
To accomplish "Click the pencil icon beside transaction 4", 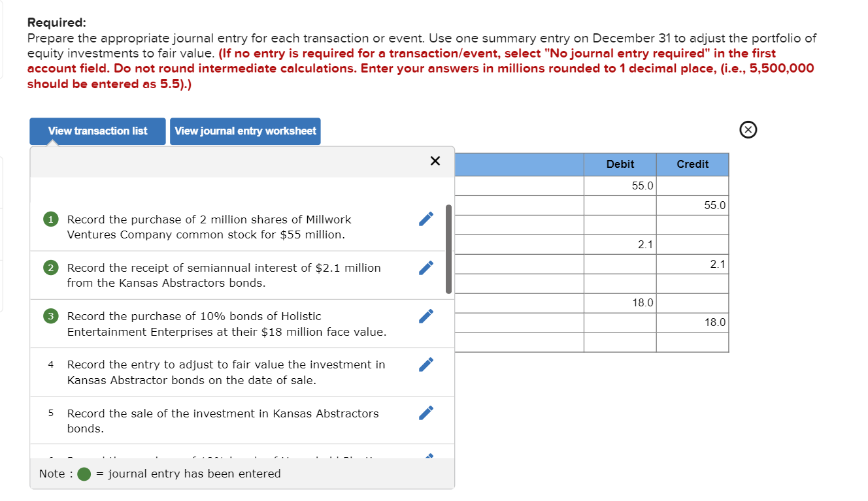I will (426, 364).
